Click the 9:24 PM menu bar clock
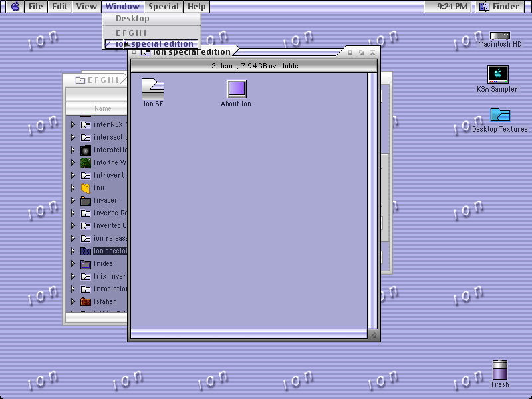The image size is (532, 399). (x=452, y=7)
